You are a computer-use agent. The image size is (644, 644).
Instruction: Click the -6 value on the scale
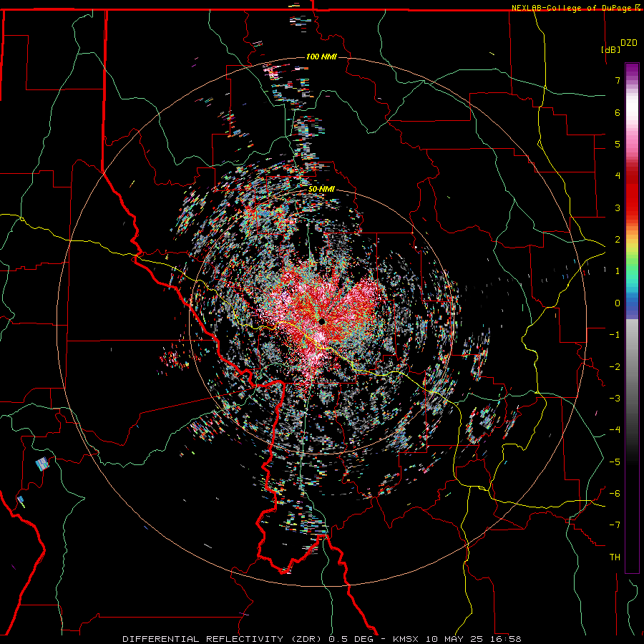click(x=615, y=494)
